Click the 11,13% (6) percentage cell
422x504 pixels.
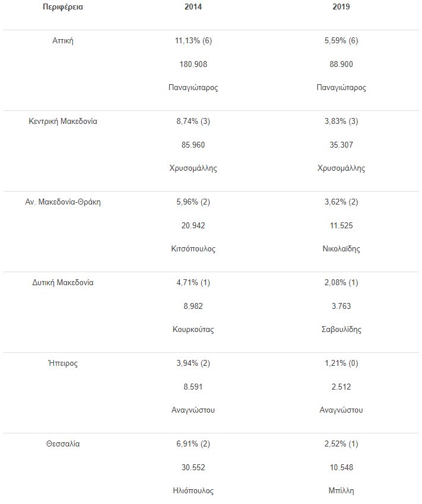tap(193, 40)
